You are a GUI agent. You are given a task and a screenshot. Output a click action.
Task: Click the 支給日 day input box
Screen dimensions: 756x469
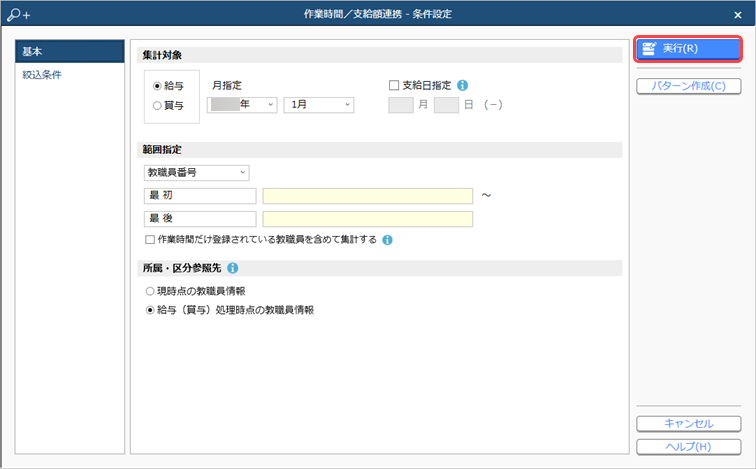pyautogui.click(x=446, y=105)
